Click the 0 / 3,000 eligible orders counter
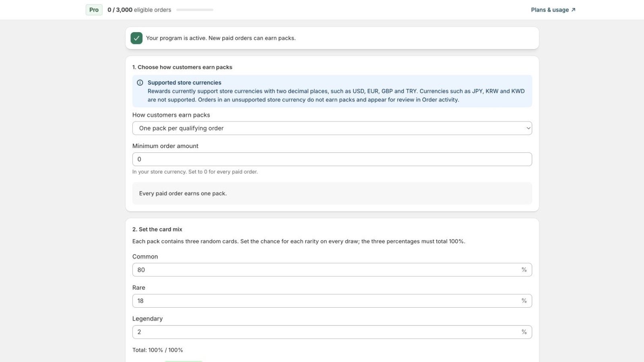This screenshot has height=362, width=644. [x=139, y=10]
